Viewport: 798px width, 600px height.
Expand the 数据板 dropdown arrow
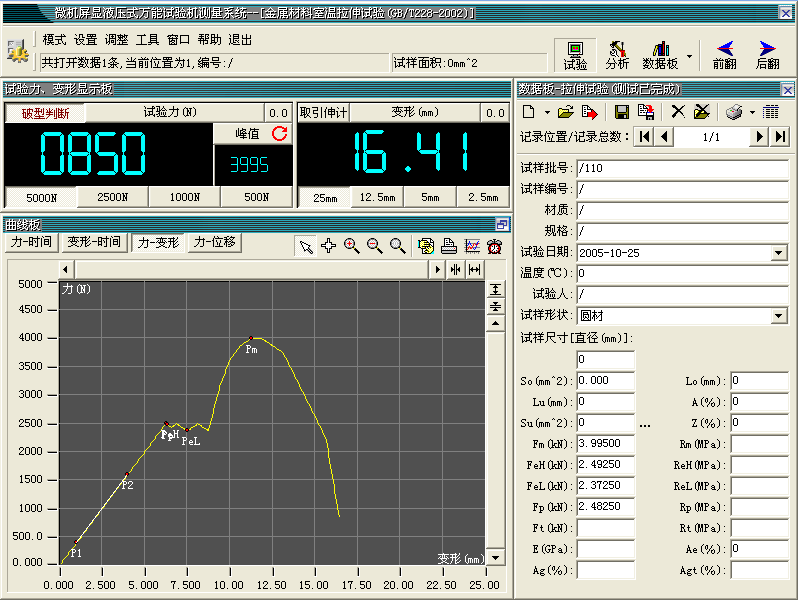(689, 54)
